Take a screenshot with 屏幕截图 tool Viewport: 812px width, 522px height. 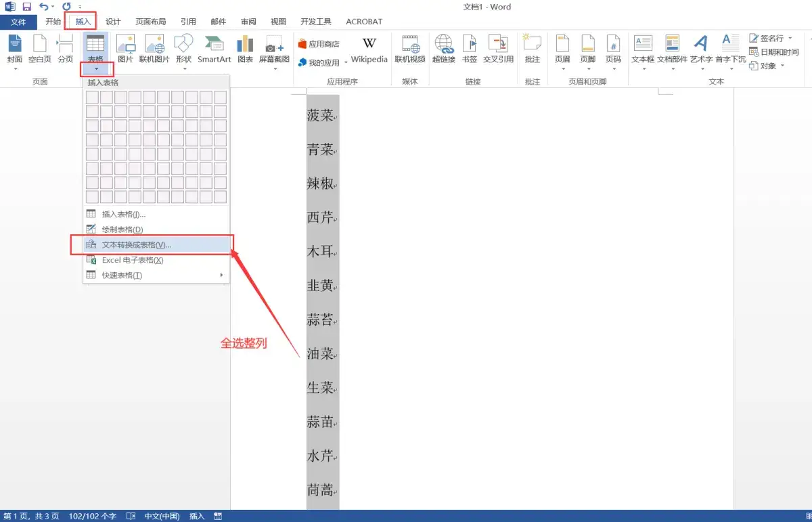pyautogui.click(x=273, y=51)
